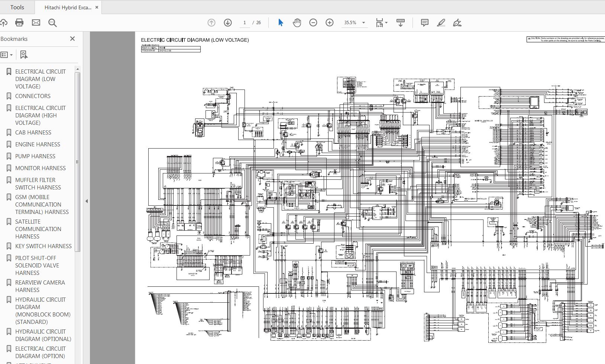Screen dimensions: 605x364
Task: Click the page number input field
Action: [244, 22]
